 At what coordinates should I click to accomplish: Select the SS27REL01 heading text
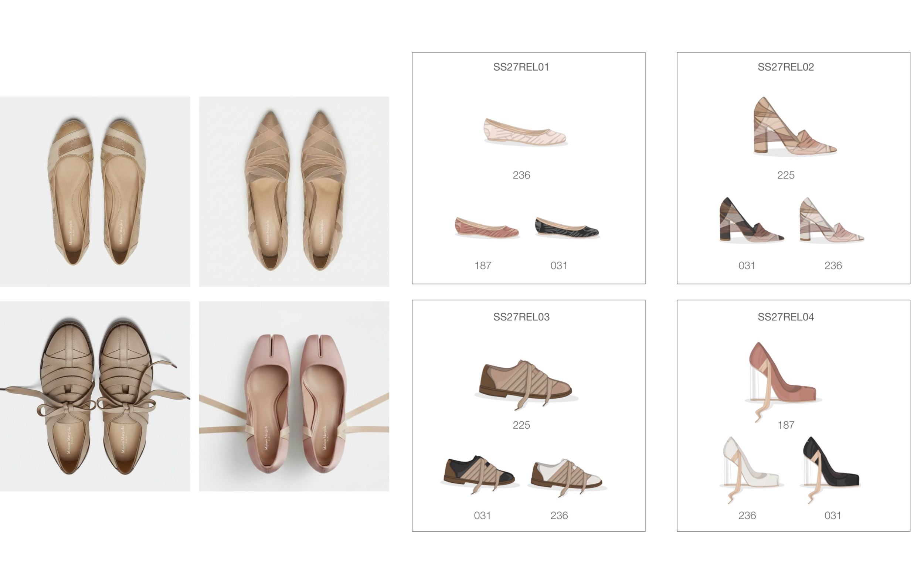click(x=521, y=67)
